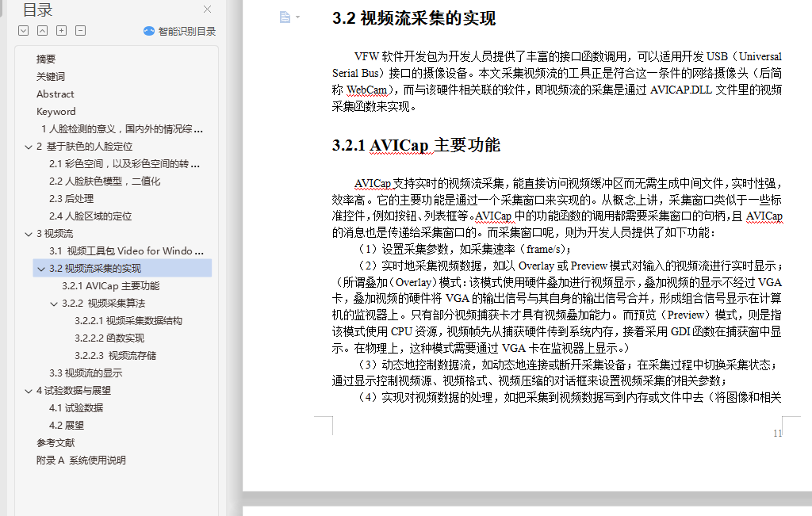Viewport: 812px width, 516px height.
Task: Open '附录 A 系统使用说明' entry
Action: 81,460
